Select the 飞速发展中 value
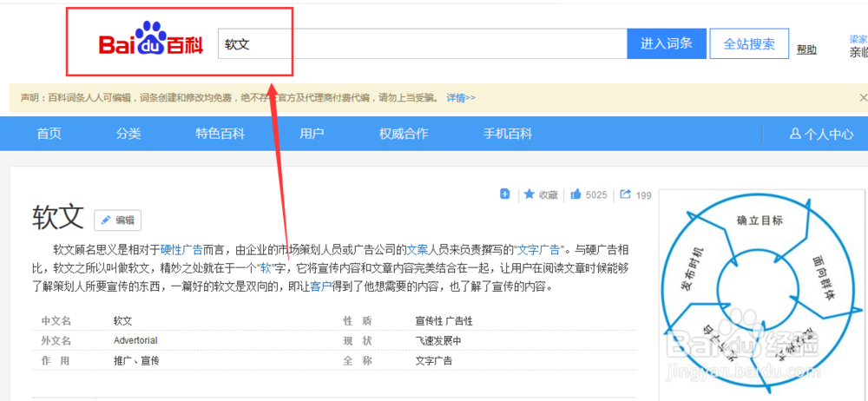The width and height of the screenshot is (868, 401). pos(437,340)
